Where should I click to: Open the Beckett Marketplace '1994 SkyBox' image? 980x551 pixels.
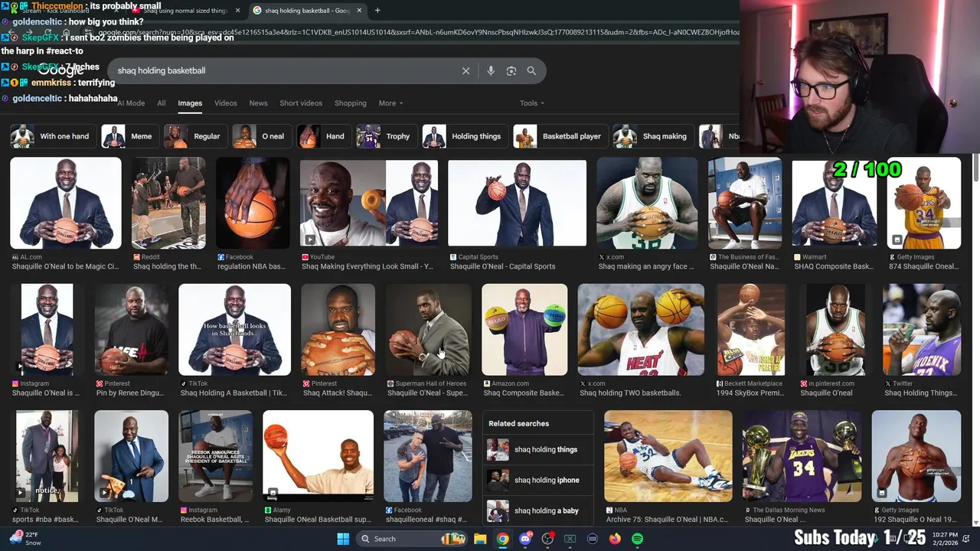(x=751, y=330)
